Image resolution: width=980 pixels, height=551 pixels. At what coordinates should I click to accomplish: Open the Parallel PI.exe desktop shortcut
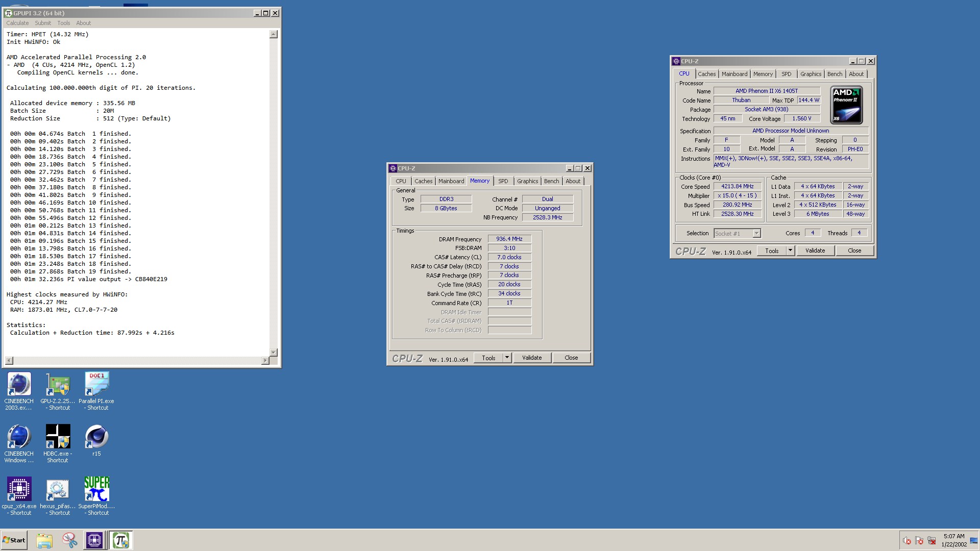96,391
